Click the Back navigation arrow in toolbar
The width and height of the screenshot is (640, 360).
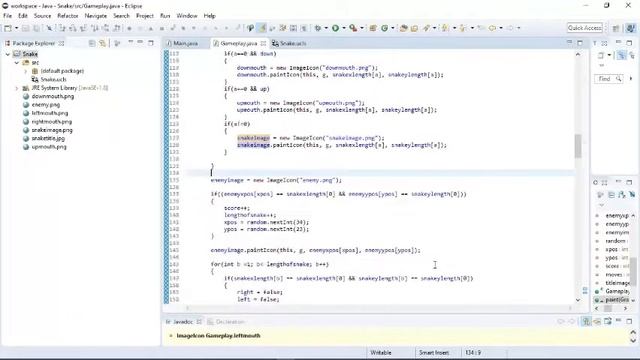(x=492, y=28)
